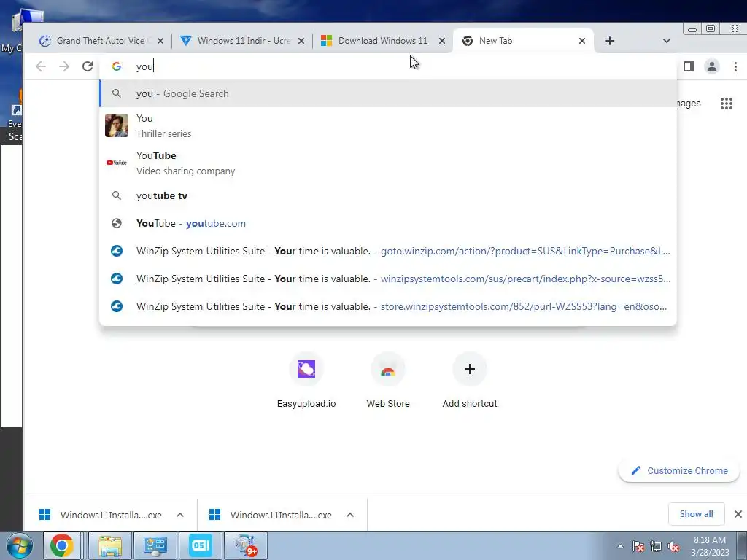Image resolution: width=747 pixels, height=560 pixels.
Task: Go forward with the forward arrow
Action: pyautogui.click(x=64, y=66)
